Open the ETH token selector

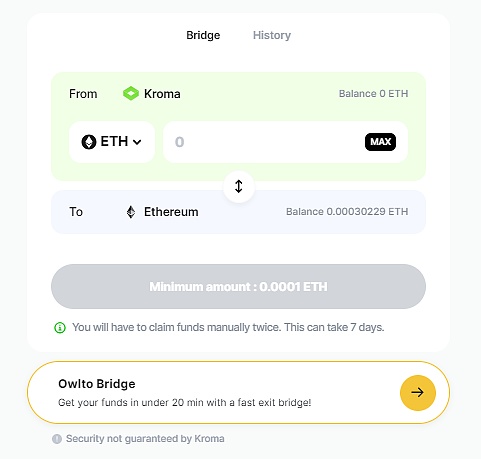coord(112,142)
